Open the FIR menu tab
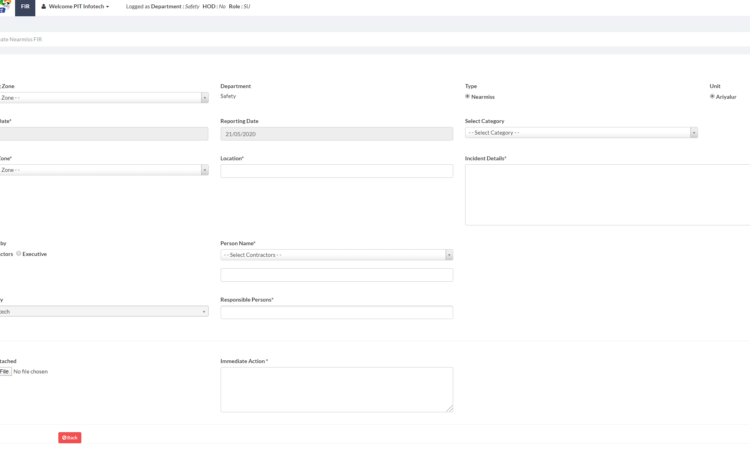 pos(25,7)
